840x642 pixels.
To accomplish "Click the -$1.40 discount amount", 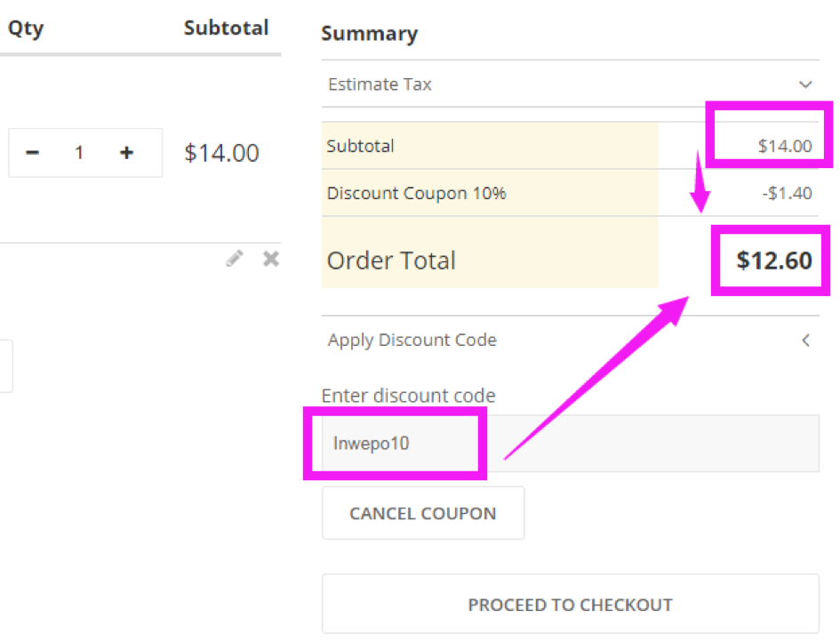I will tap(787, 193).
